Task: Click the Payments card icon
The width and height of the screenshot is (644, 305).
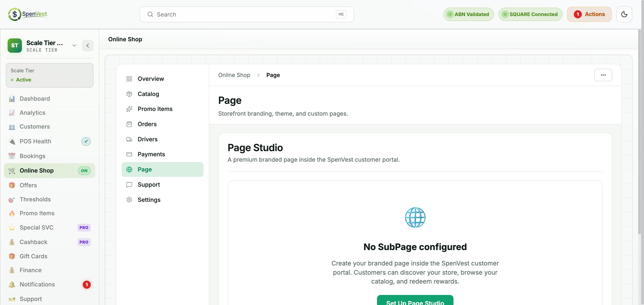Action: (129, 155)
